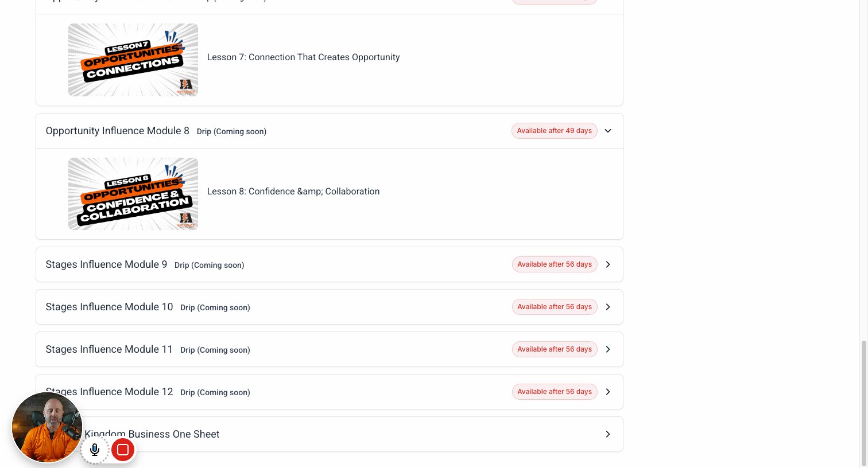Select the Stages Influence Module 11 title
This screenshot has width=868, height=468.
click(109, 349)
